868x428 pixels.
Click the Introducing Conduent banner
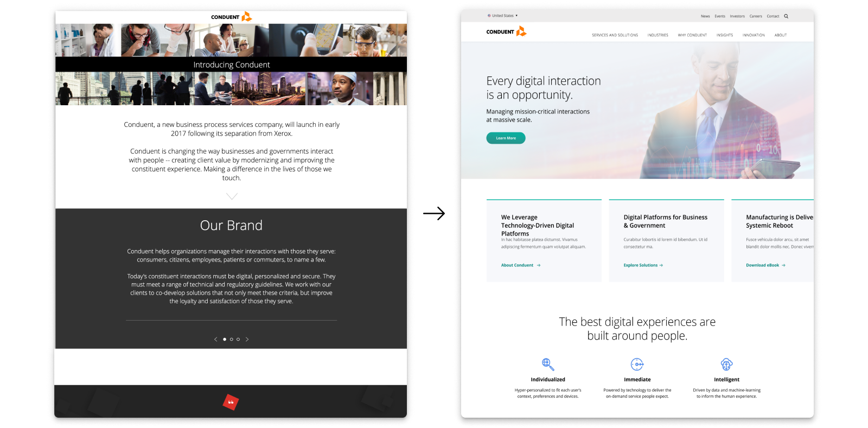[231, 65]
